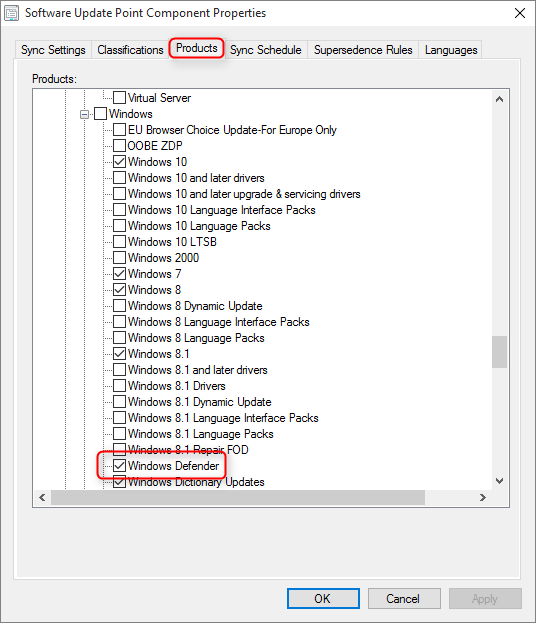Image resolution: width=536 pixels, height=623 pixels.
Task: Select the 'Virtual Server' label text
Action: coord(159,98)
